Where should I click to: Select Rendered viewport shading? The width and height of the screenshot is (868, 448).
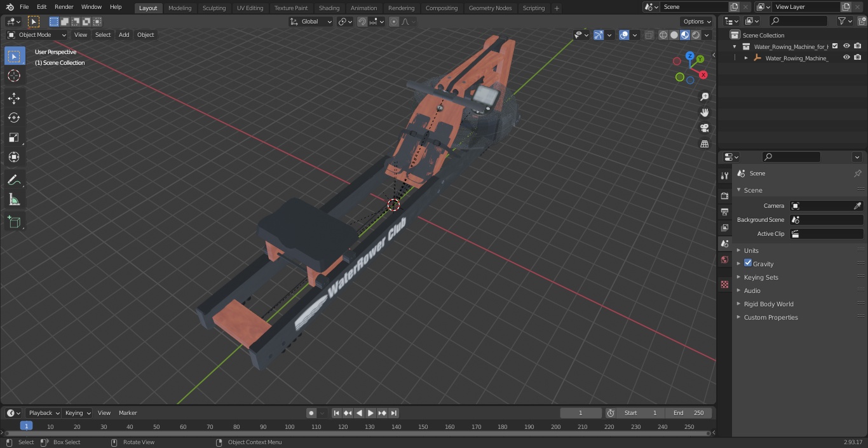[x=696, y=35]
